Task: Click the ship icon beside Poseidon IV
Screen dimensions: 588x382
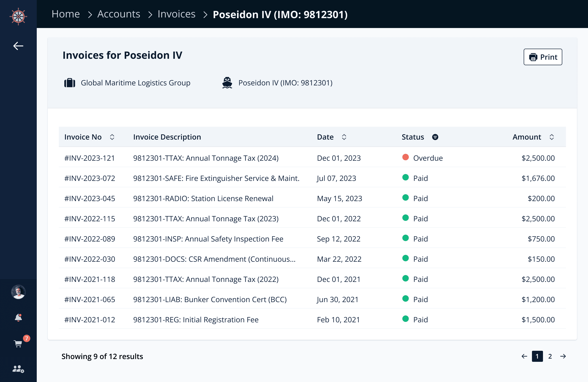Action: click(x=227, y=83)
